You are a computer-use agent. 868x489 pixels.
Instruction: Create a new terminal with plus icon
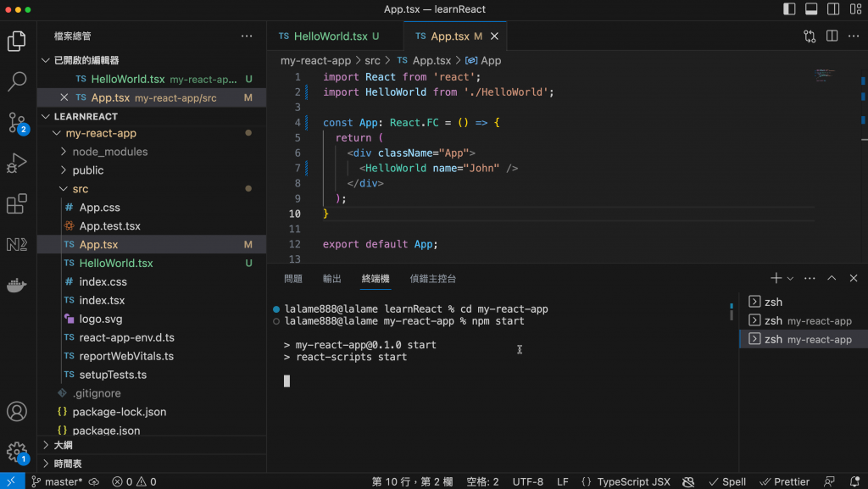click(776, 278)
